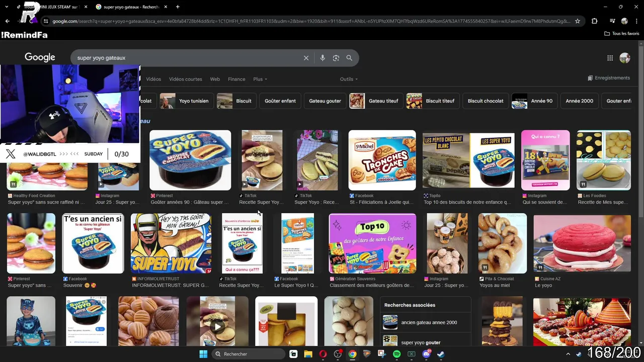The width and height of the screenshot is (644, 362).
Task: Start voice search with the microphone icon
Action: (323, 58)
